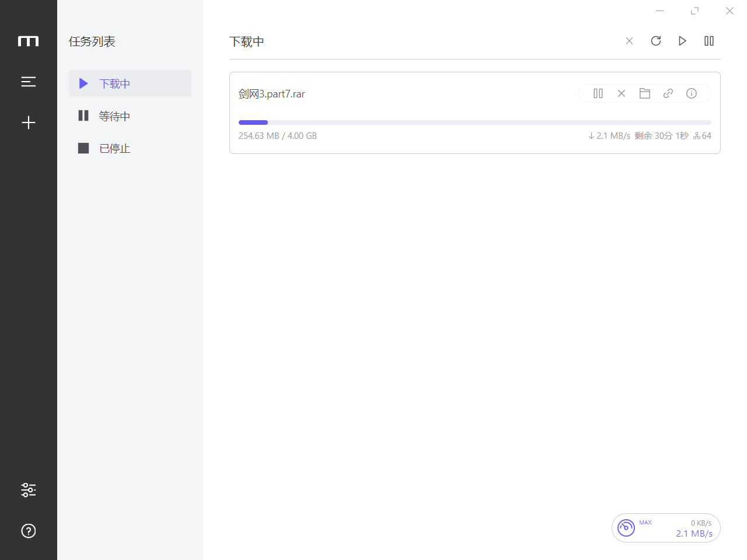Resume all tasks with play button
747x560 pixels.
682,41
